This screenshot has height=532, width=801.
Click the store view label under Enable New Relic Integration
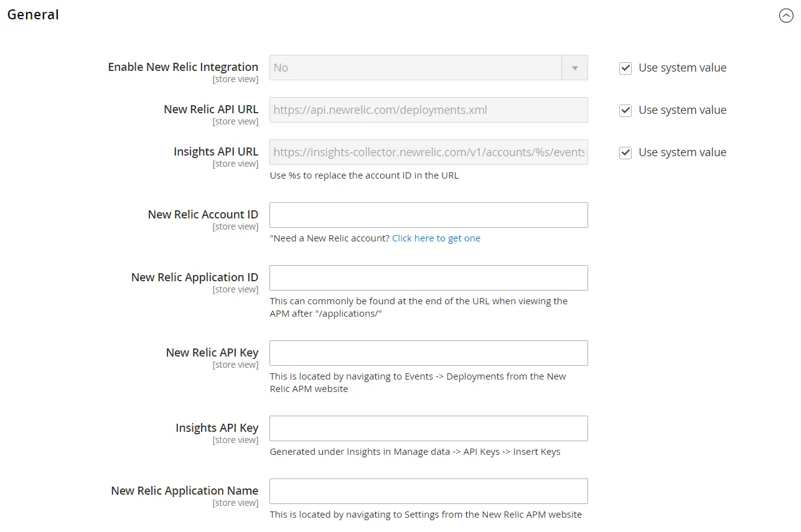coord(235,79)
